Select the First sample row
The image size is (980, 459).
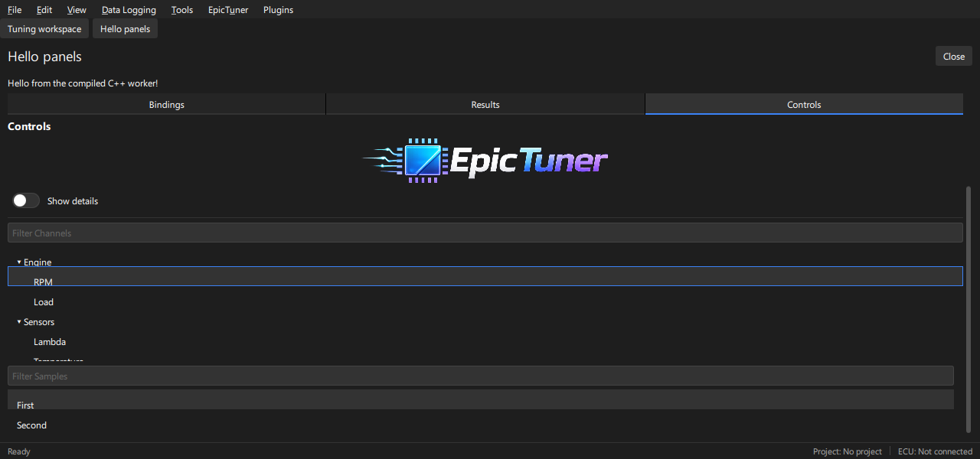click(481, 399)
